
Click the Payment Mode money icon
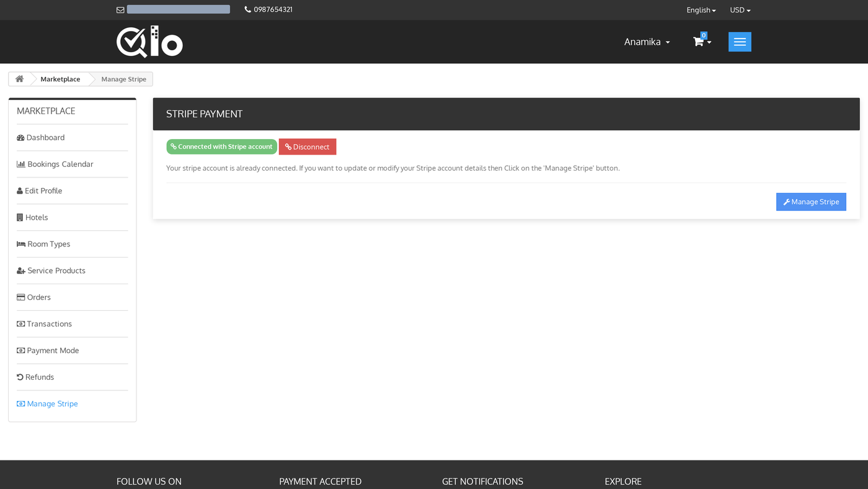coord(21,351)
